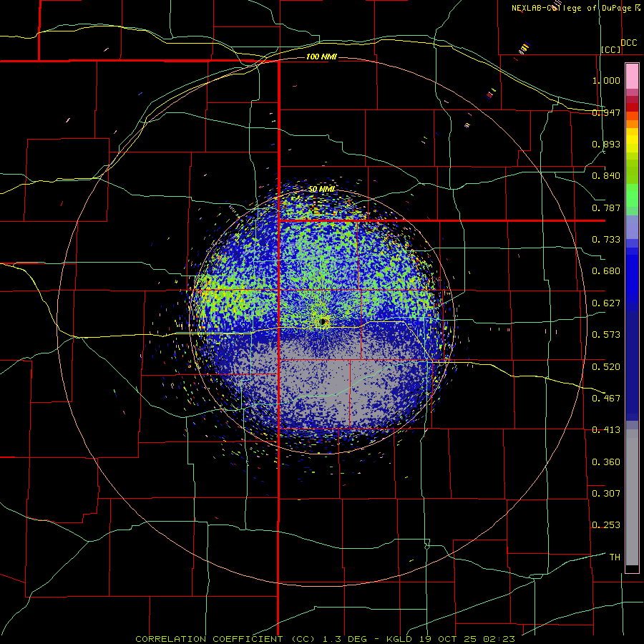The height and width of the screenshot is (644, 644).
Task: Click the radar site marker at the sweep center
Action: pyautogui.click(x=323, y=322)
